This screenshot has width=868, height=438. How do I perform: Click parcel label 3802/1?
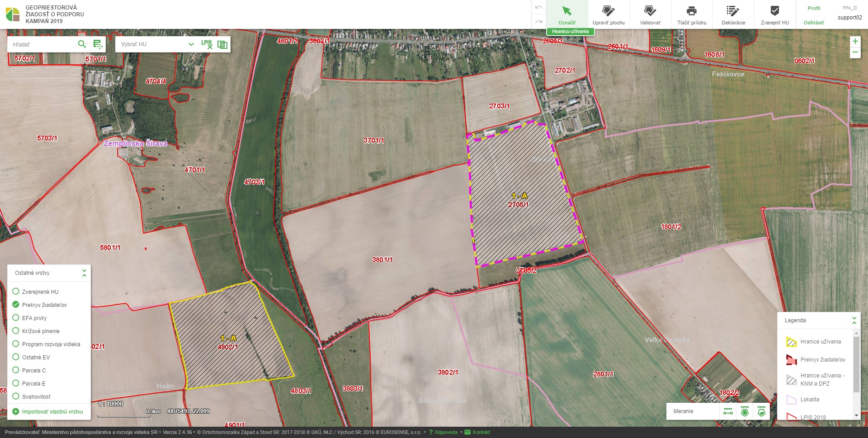[x=448, y=372]
